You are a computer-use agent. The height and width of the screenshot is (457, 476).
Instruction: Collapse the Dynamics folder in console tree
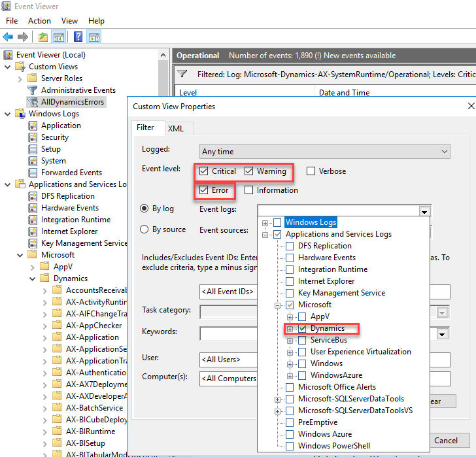coord(33,279)
